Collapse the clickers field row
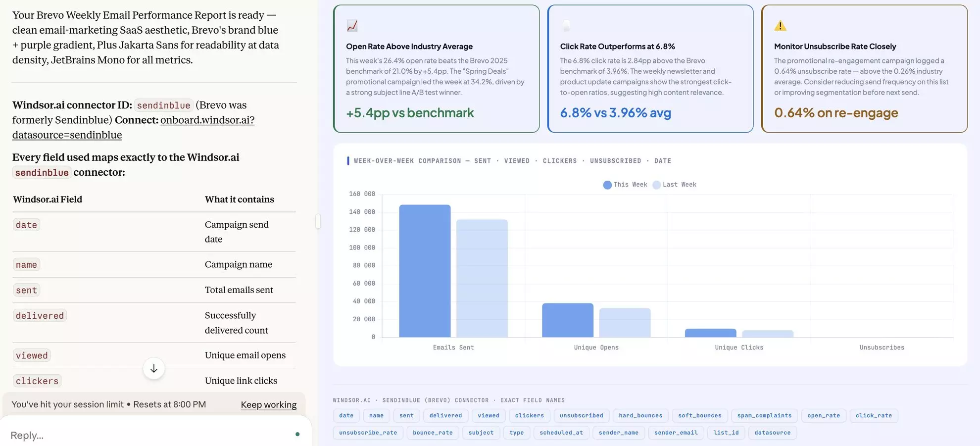 pyautogui.click(x=37, y=380)
